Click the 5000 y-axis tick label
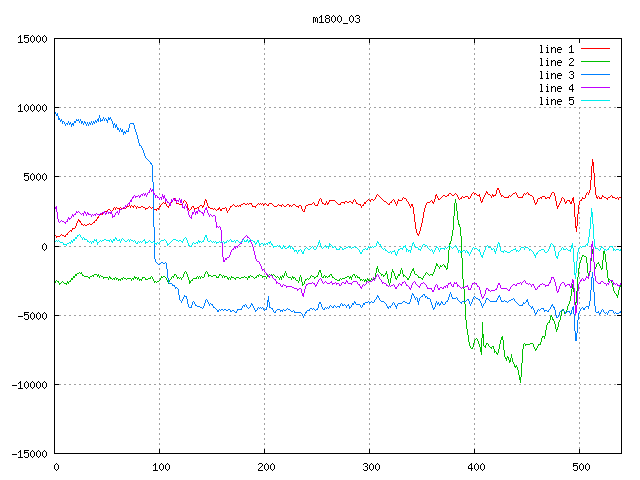This screenshot has width=640, height=480. point(34,177)
